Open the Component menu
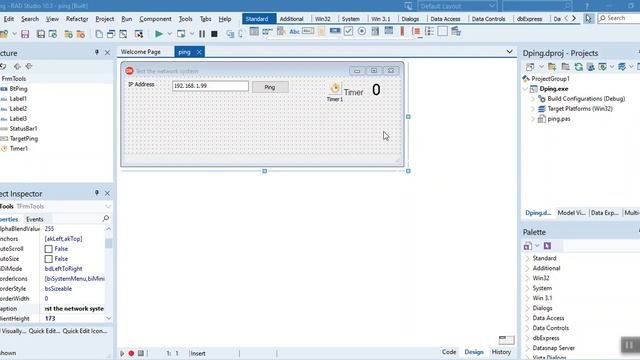Viewport: 640px width, 360px height. [x=155, y=19]
